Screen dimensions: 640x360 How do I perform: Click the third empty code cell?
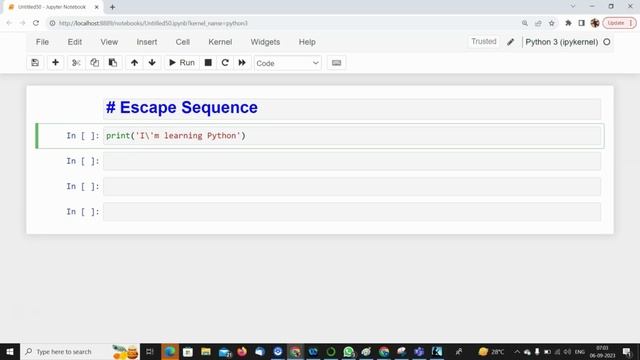click(352, 187)
